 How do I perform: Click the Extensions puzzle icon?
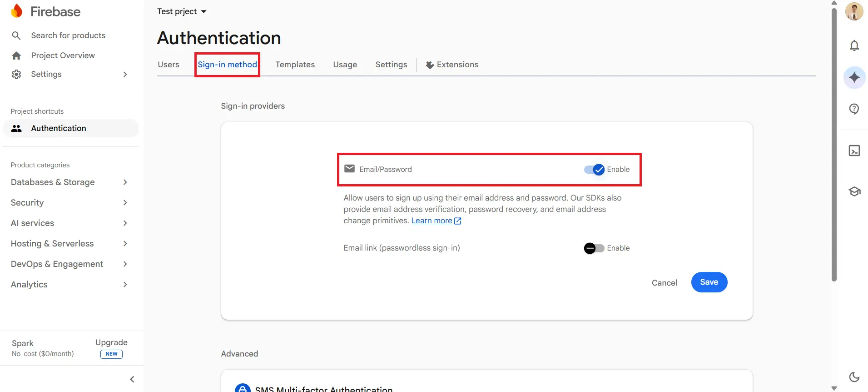(430, 65)
